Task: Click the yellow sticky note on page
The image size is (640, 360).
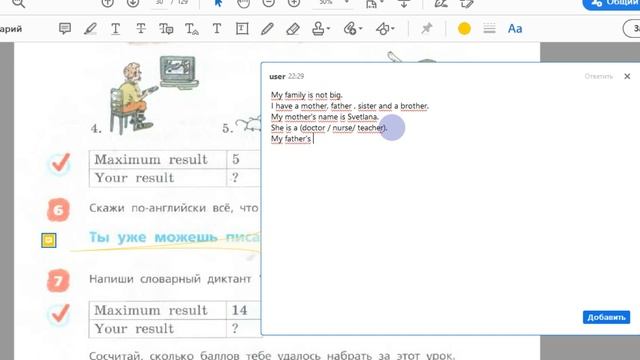Action: [49, 240]
